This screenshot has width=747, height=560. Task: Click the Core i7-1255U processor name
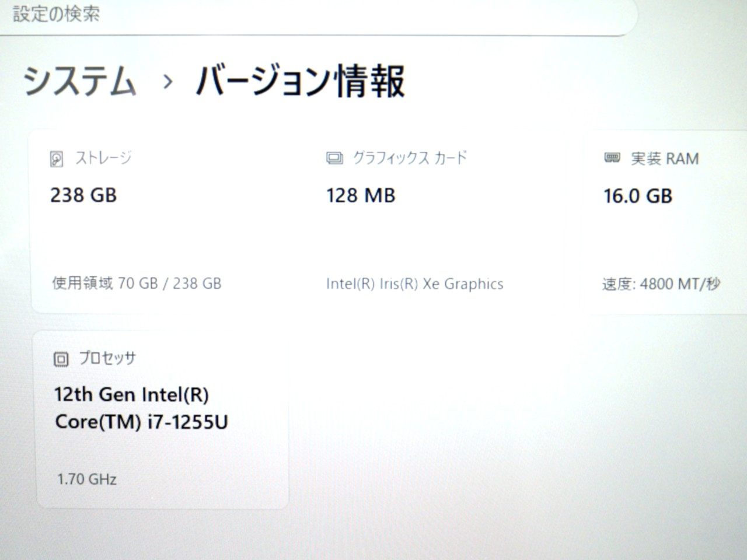141,408
